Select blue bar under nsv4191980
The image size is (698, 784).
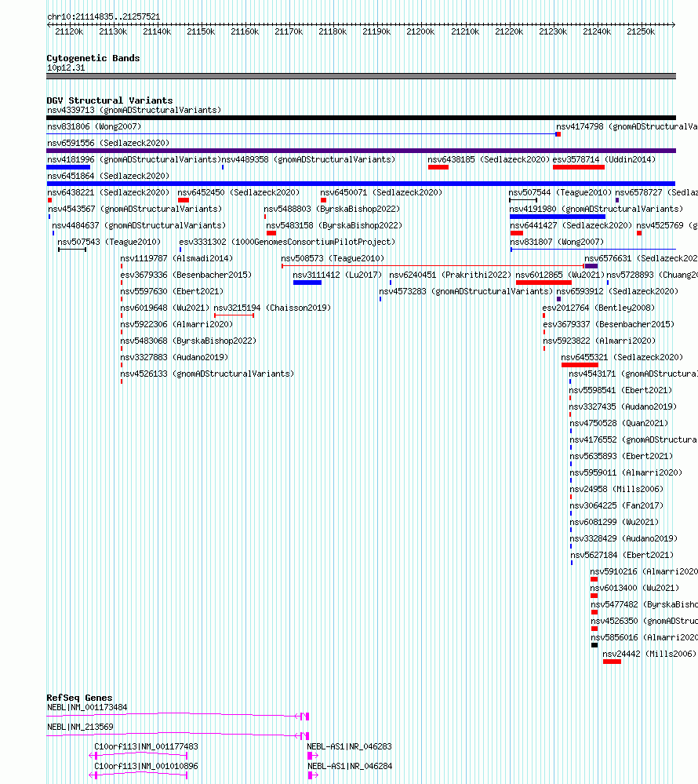tap(558, 217)
